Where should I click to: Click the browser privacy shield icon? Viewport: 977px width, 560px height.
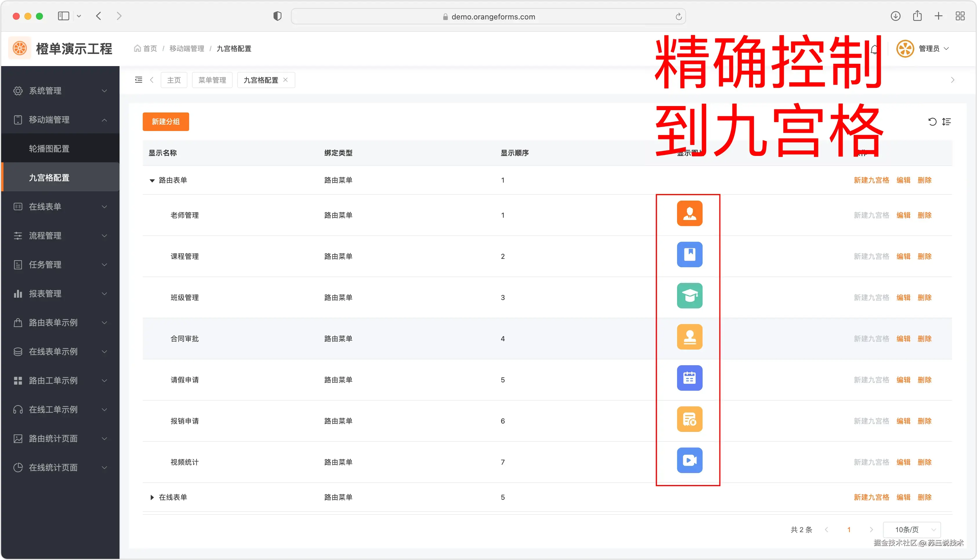(277, 16)
